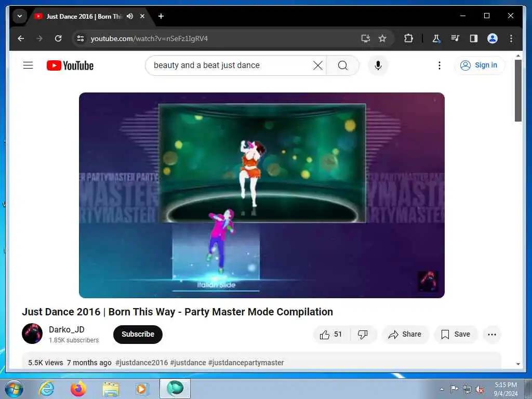This screenshot has height=399, width=532.
Task: Open Windows Explorer folder on taskbar
Action: click(x=111, y=389)
